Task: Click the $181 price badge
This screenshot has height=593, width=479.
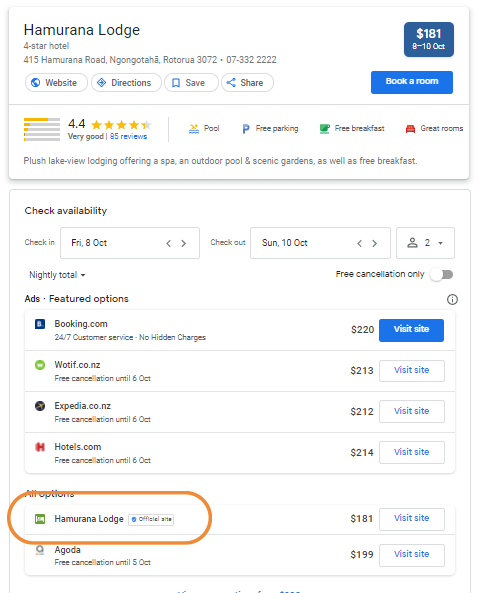Action: pyautogui.click(x=429, y=39)
